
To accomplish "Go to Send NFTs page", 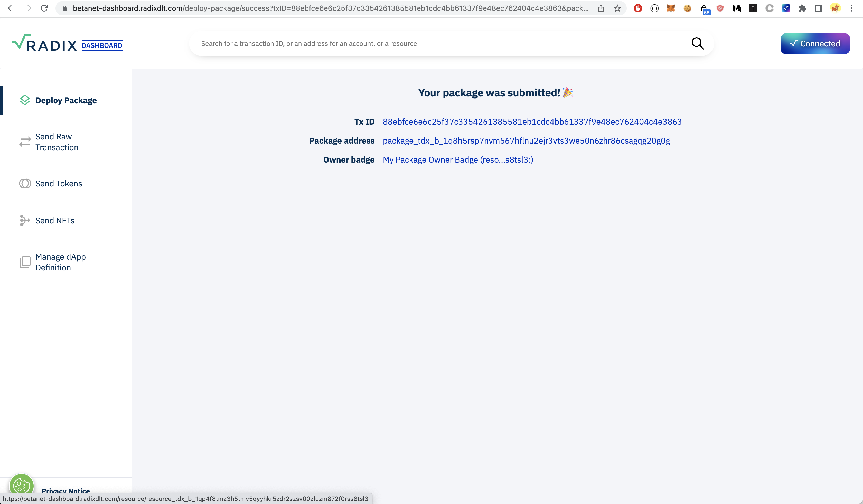I will (x=55, y=220).
